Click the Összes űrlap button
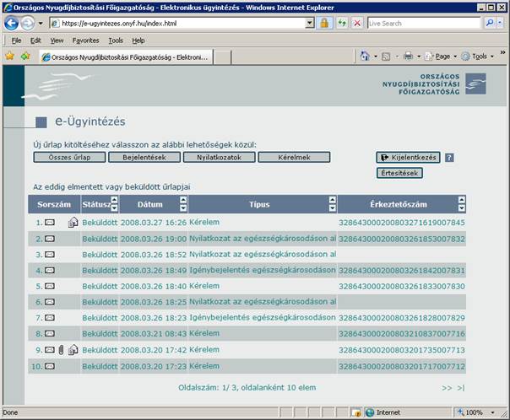Viewport: 510px width, 420px height. (x=69, y=157)
